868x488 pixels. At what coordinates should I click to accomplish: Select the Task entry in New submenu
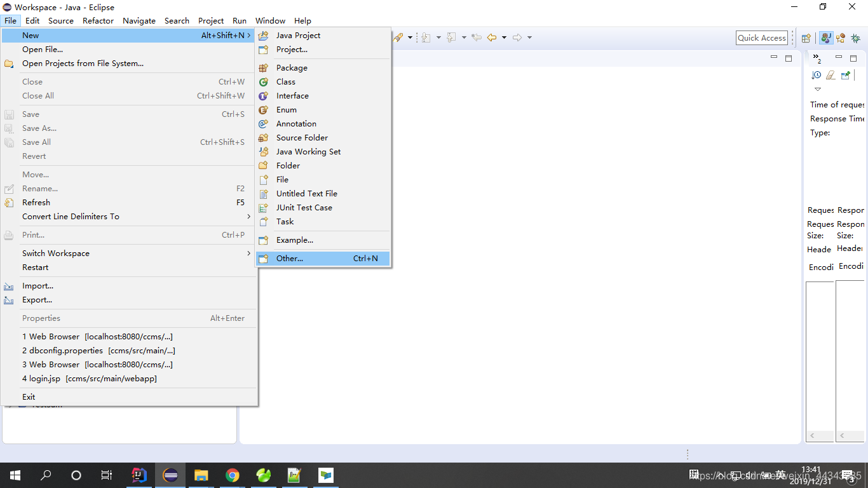point(323,222)
